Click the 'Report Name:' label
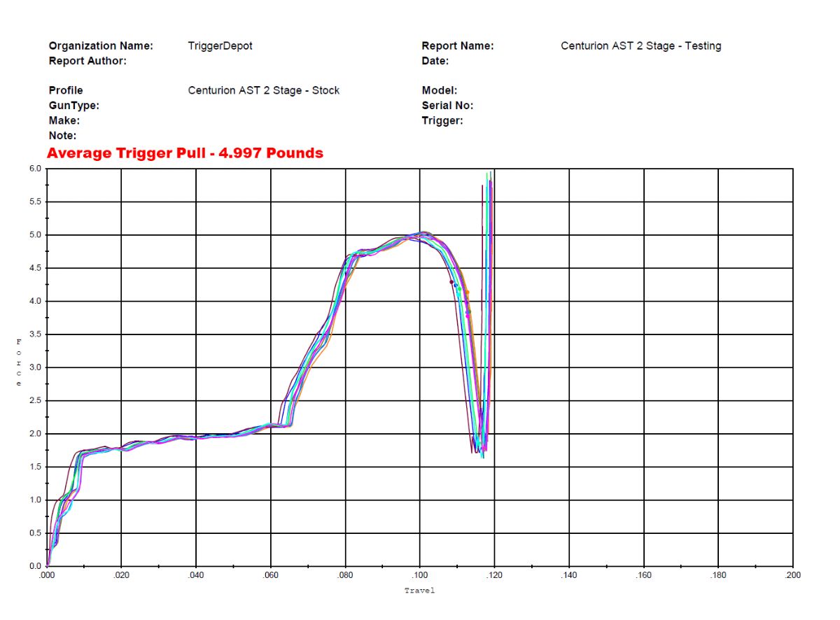Screen dimensions: 840x620 coord(458,46)
